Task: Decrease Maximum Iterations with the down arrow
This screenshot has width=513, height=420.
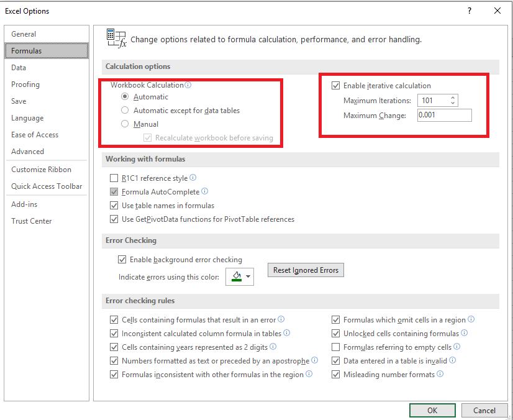Action: 453,103
